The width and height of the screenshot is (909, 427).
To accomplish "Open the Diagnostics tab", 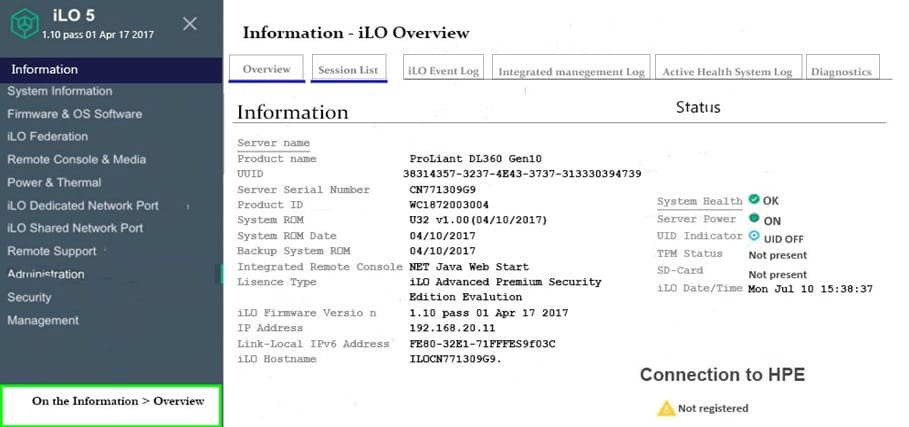I will [x=841, y=71].
